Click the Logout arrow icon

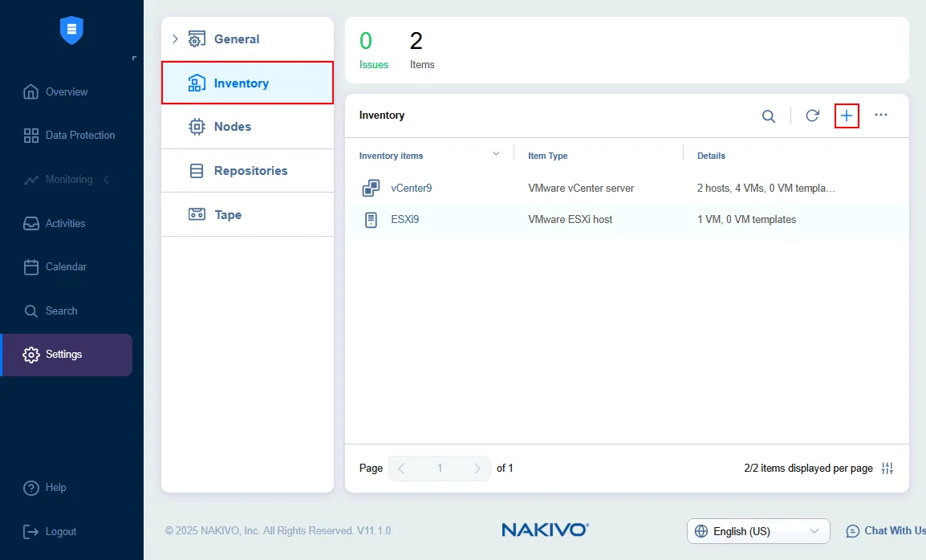30,532
